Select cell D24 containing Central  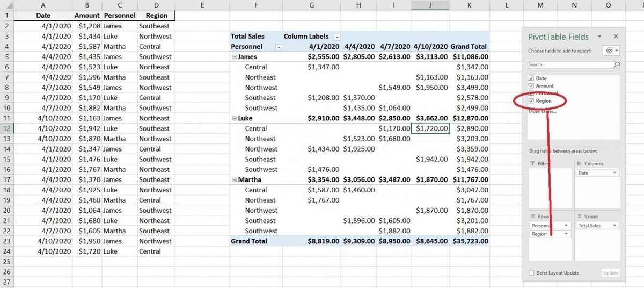[156, 251]
